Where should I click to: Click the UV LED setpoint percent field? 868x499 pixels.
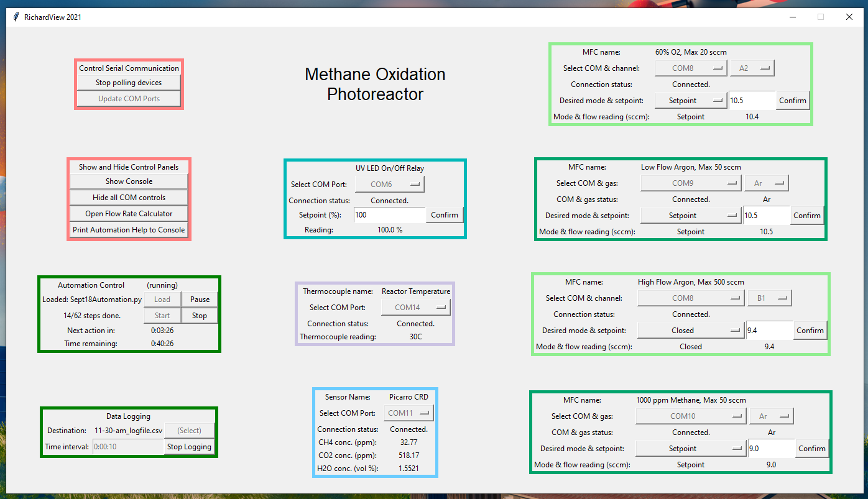pos(389,215)
